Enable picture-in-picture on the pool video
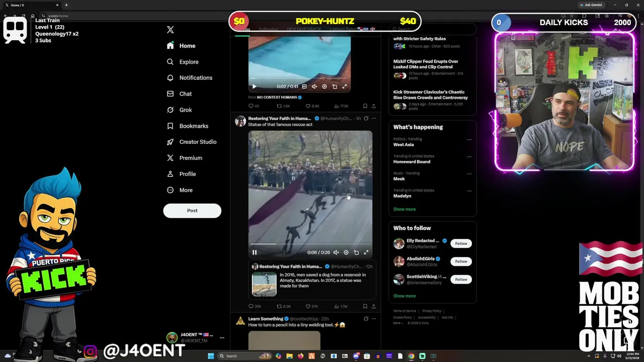 pos(335,86)
